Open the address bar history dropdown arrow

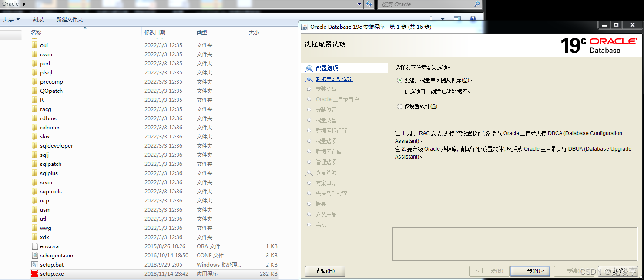click(x=359, y=4)
